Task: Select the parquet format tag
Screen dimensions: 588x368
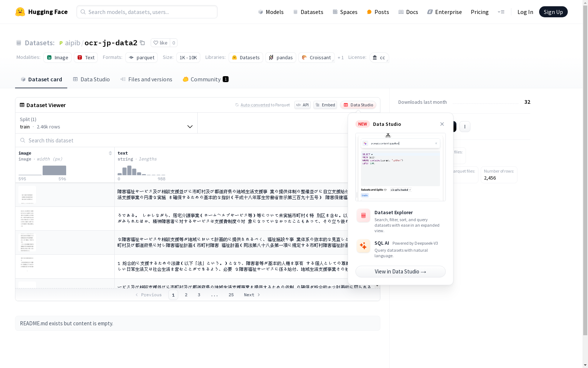Action: click(x=141, y=57)
